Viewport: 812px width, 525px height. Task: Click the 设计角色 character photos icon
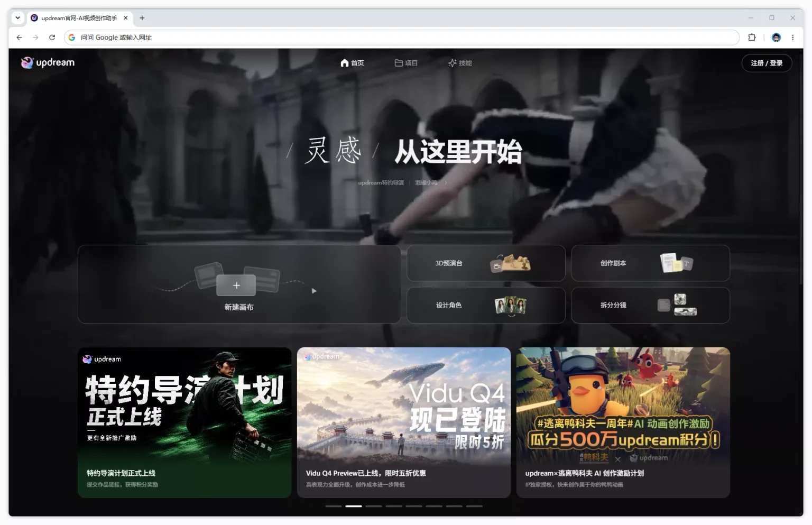point(510,306)
